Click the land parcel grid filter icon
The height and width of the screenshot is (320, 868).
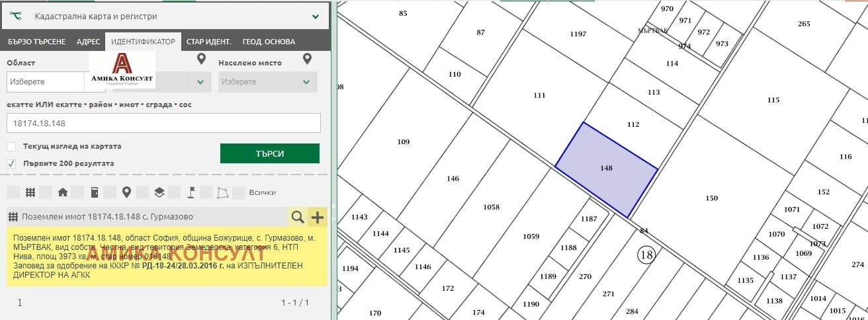click(30, 192)
